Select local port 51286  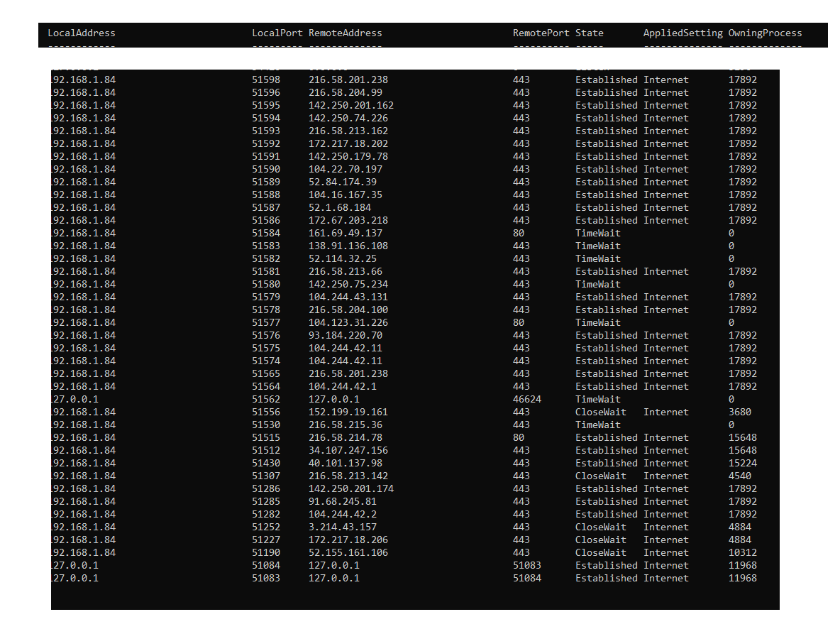click(266, 489)
